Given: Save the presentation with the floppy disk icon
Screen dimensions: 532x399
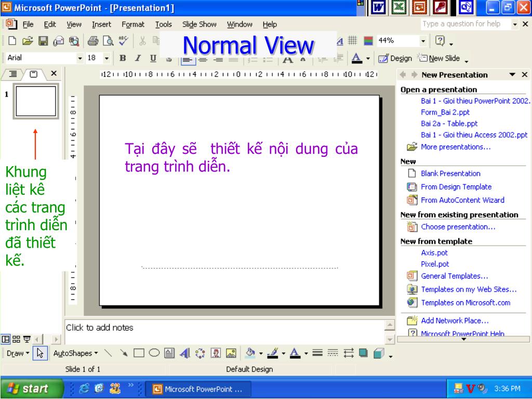Looking at the screenshot, I should (43, 41).
